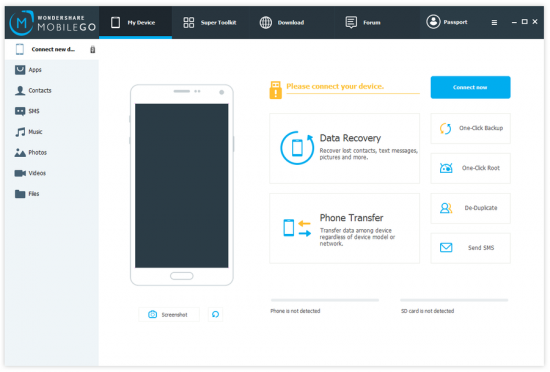Open Send SMS tool
Viewport: 550px width, 372px height.
coord(470,248)
